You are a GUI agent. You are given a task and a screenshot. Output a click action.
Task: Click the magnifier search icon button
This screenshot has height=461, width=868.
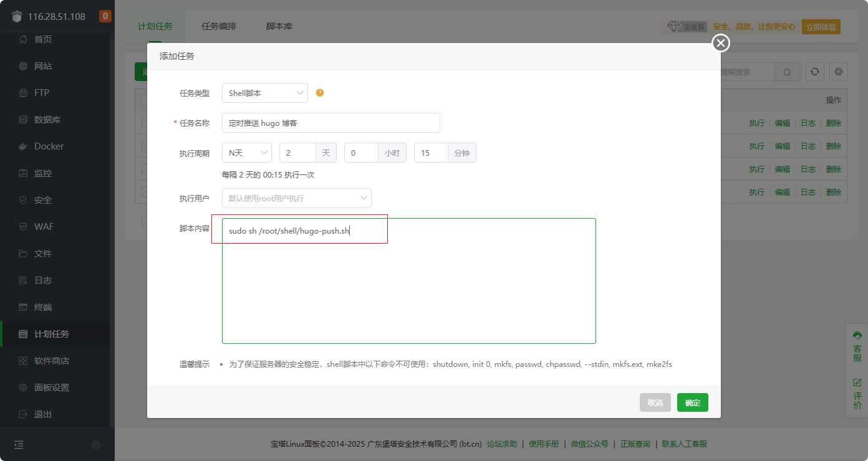[788, 72]
